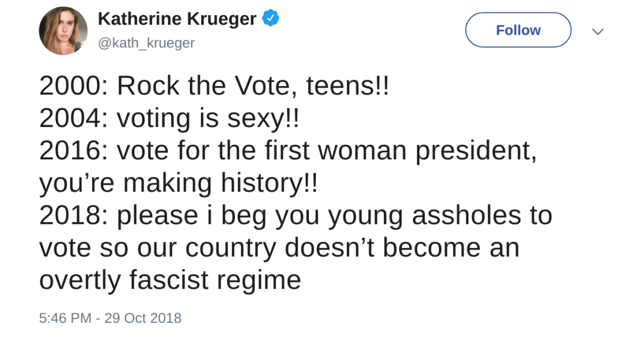The width and height of the screenshot is (644, 338).
Task: Click the blue verified badge icon
Action: (x=271, y=19)
